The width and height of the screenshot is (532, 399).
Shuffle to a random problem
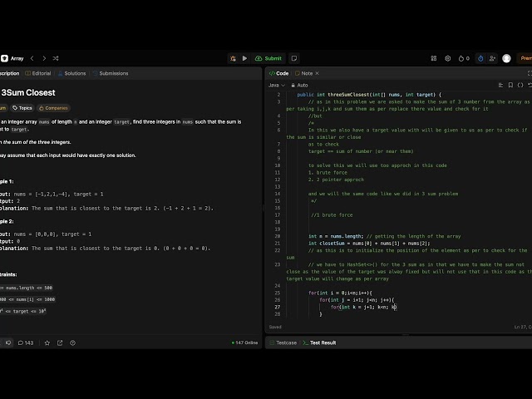(x=56, y=58)
